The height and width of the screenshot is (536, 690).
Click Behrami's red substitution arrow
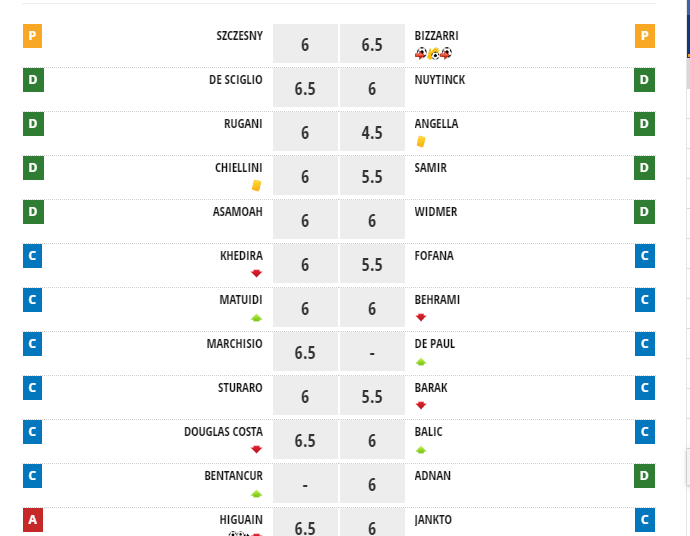pos(421,317)
